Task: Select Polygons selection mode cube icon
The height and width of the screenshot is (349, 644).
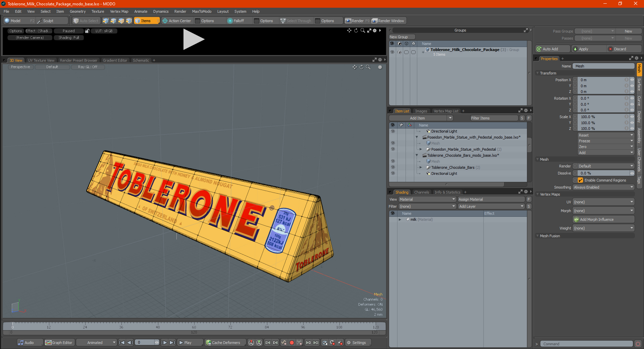Action: click(121, 21)
